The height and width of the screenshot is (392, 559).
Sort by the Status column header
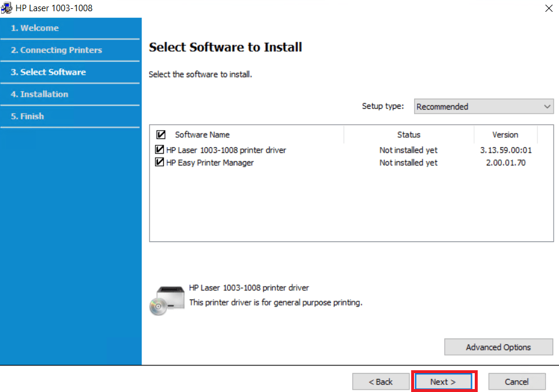coord(408,135)
